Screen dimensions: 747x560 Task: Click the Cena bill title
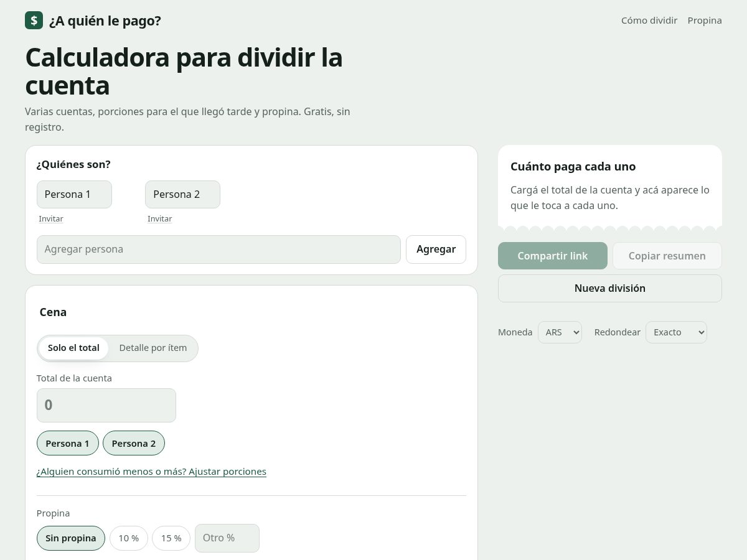point(53,312)
